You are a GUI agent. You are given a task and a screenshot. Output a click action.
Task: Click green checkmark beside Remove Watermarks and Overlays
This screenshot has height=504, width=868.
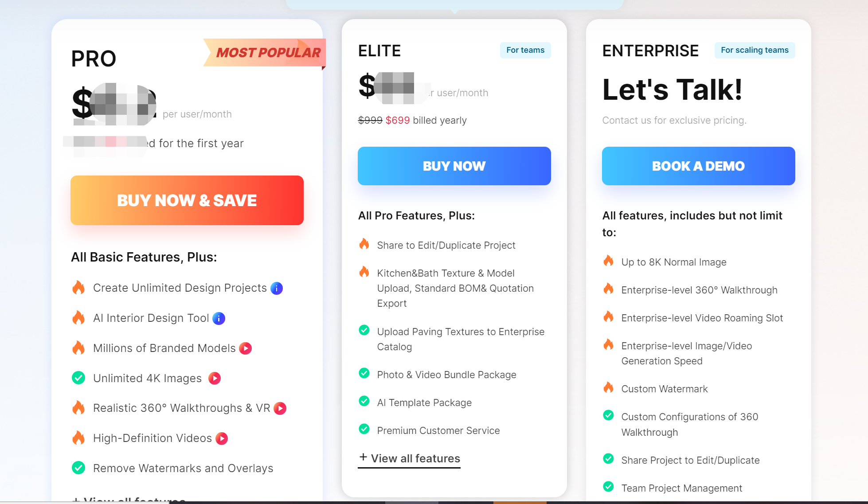tap(78, 468)
